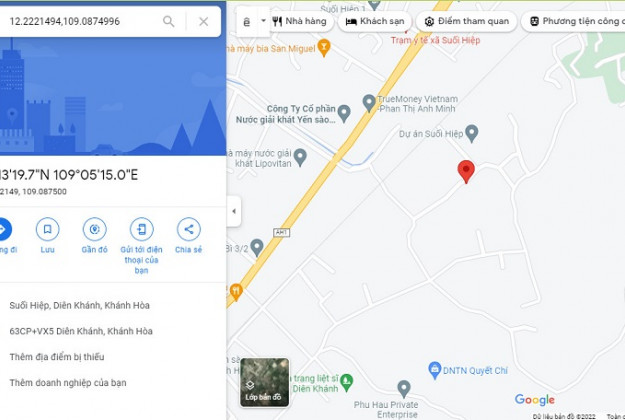Collapse the side panel arrow
The width and height of the screenshot is (625, 420).
tap(234, 211)
